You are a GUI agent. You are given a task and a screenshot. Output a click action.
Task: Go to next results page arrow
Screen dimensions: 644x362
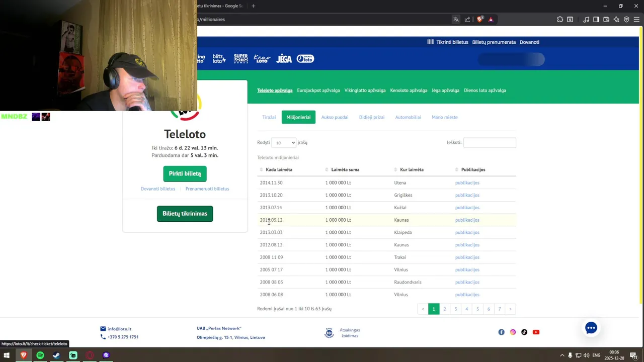point(510,309)
